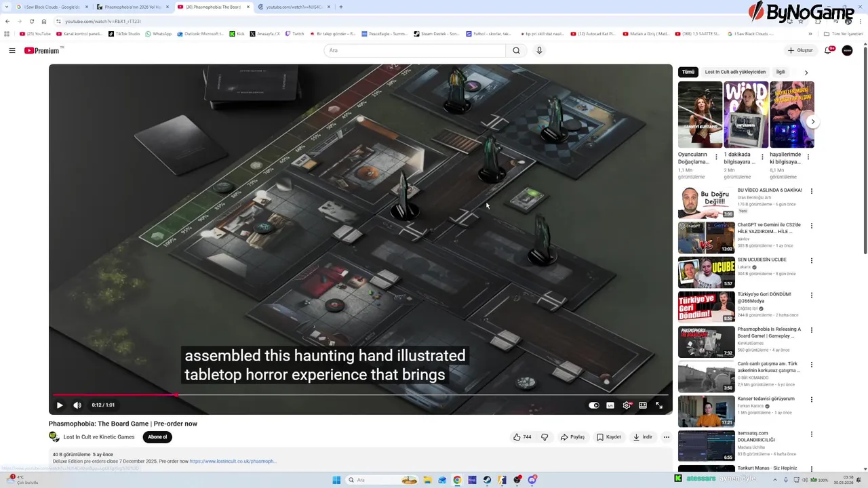The width and height of the screenshot is (868, 488).
Task: Open the YouTube notifications bell
Action: click(828, 50)
